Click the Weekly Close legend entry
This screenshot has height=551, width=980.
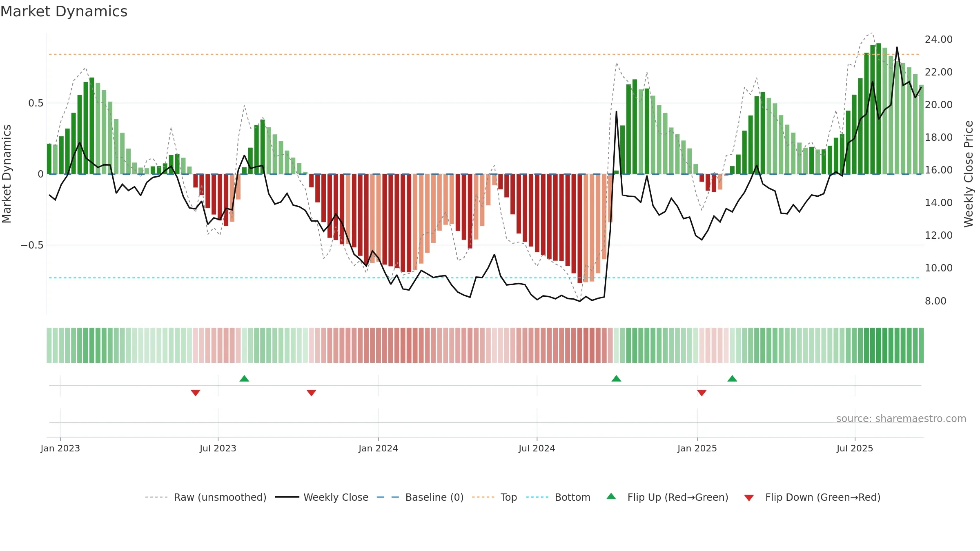pos(321,497)
